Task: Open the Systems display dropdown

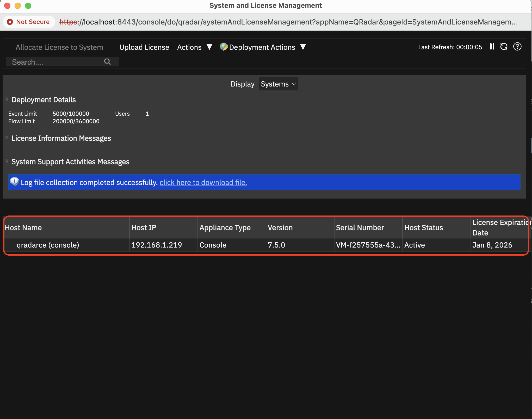Action: tap(278, 84)
